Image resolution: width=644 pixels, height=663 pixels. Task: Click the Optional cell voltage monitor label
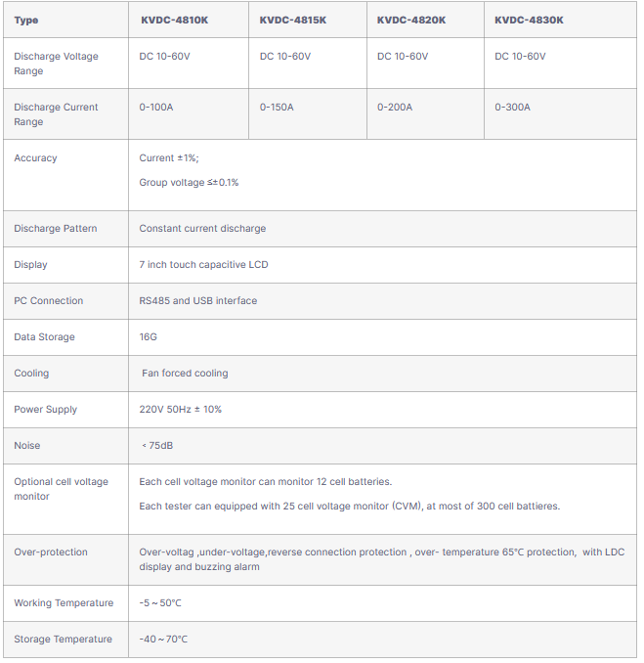(61, 489)
